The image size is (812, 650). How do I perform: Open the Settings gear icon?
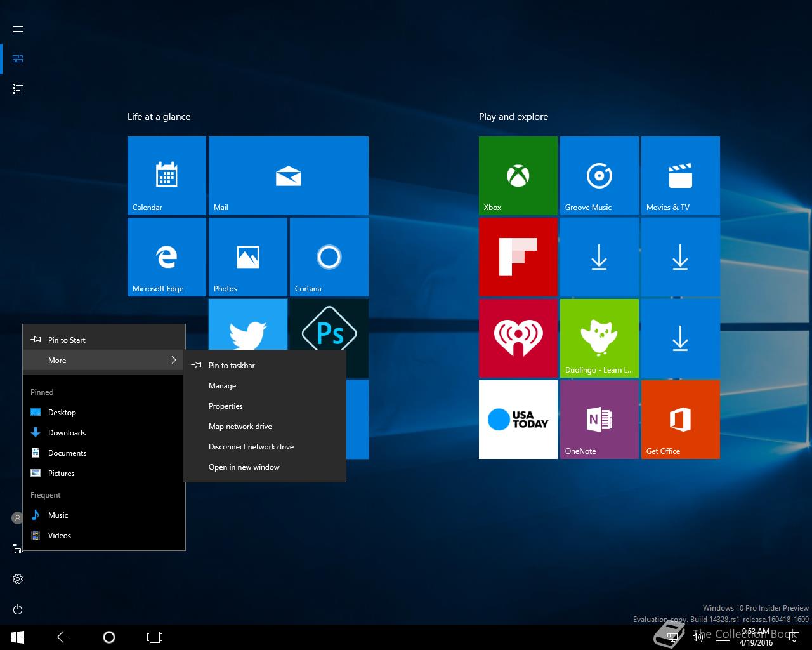[18, 579]
